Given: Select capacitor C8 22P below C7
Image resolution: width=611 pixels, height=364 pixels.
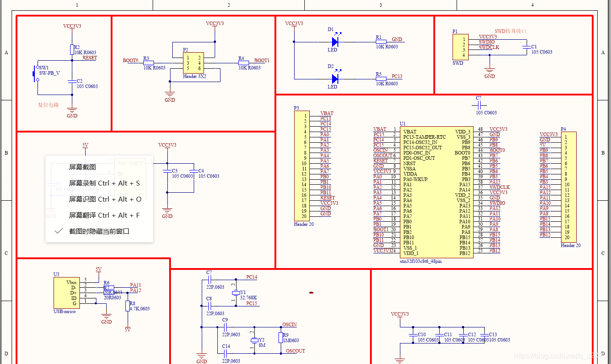Looking at the screenshot, I should pyautogui.click(x=210, y=306).
